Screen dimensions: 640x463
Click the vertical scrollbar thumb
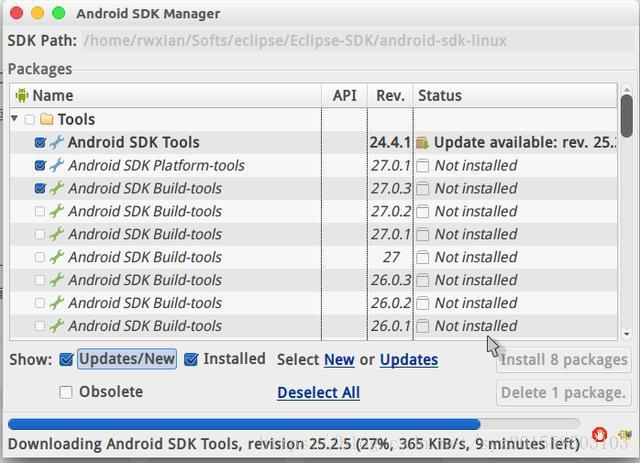(627, 116)
